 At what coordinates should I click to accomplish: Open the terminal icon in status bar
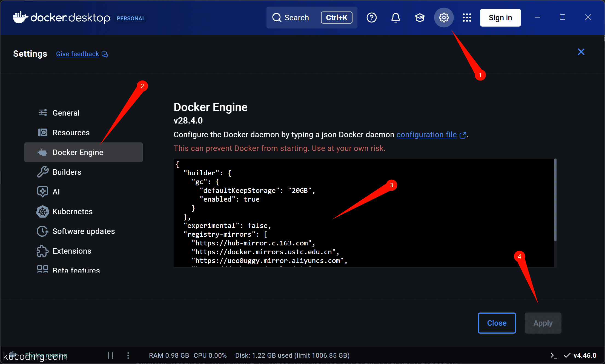pos(554,356)
